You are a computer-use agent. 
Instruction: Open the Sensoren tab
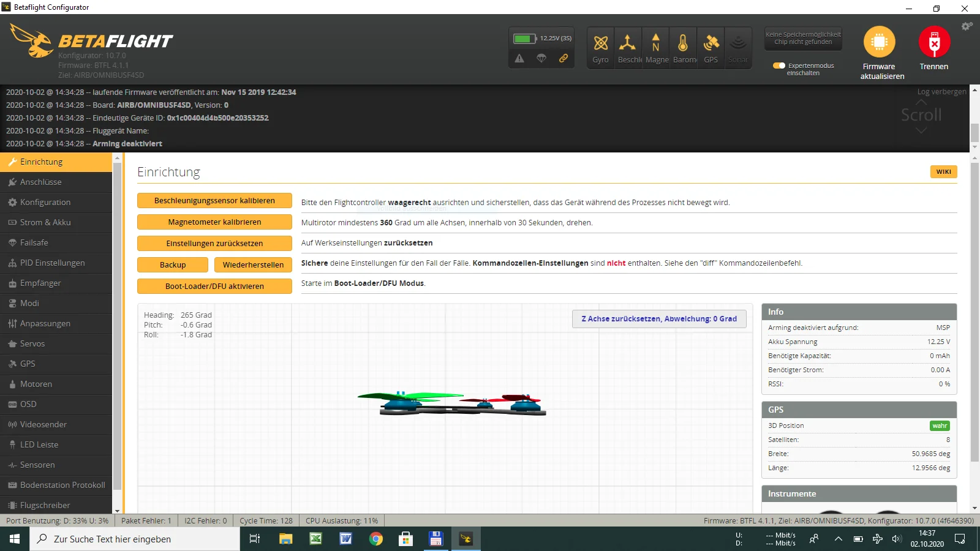pos(56,465)
